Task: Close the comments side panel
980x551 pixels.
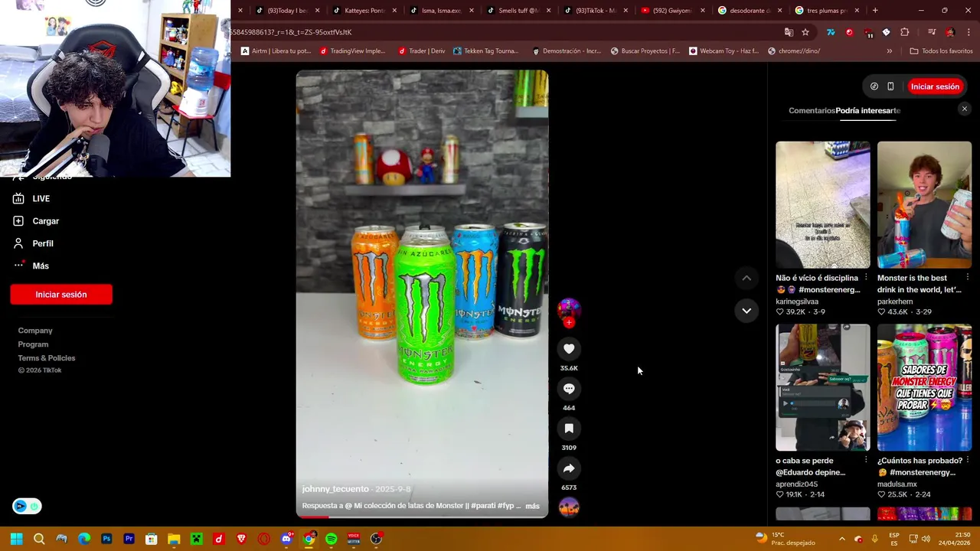Action: 965,109
